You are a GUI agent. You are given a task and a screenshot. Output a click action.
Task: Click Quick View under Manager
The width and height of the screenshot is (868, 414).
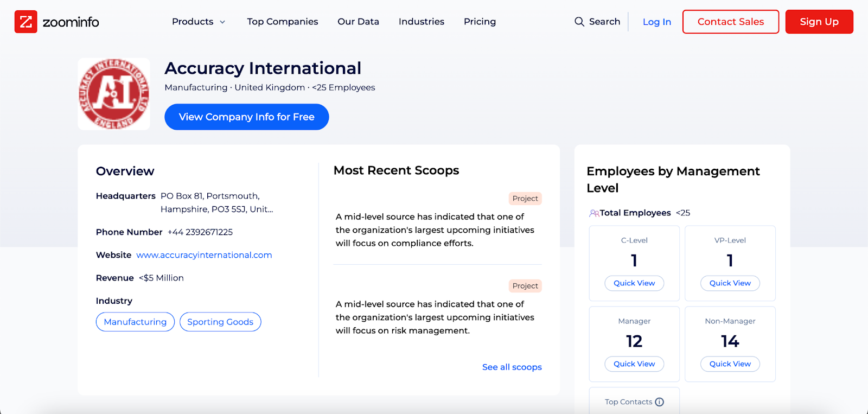(634, 364)
